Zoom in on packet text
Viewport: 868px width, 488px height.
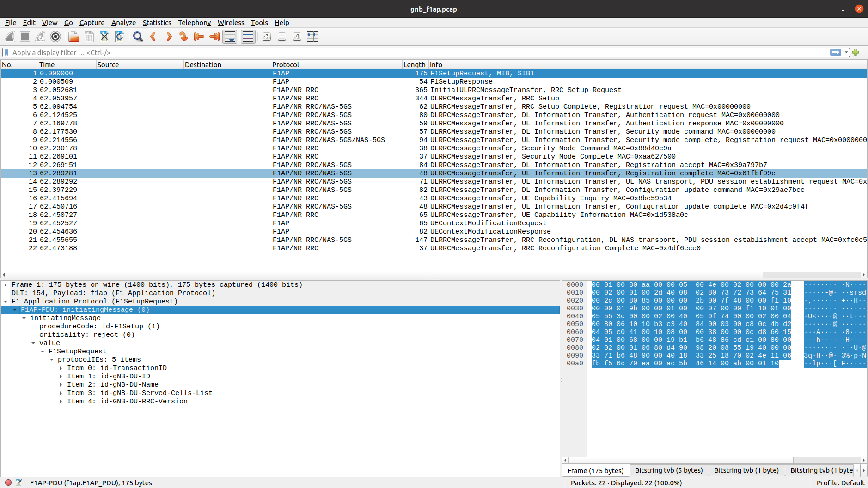point(267,37)
